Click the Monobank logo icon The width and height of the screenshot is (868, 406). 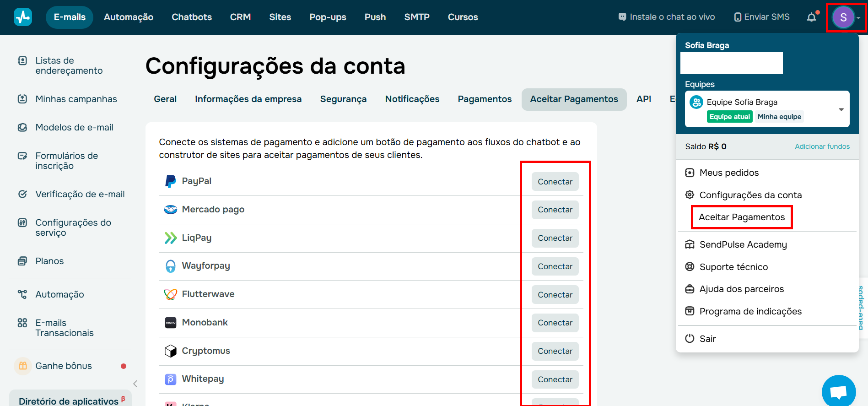[x=171, y=323]
